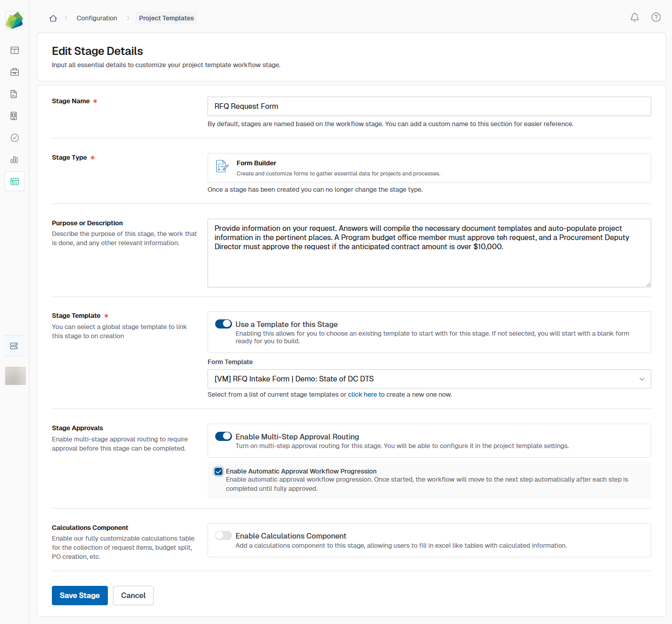
Task: Click the home icon in breadcrumb
Action: coord(53,18)
